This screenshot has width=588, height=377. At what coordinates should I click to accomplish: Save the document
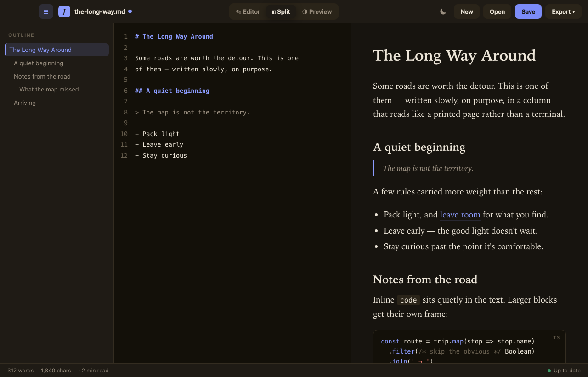[x=528, y=11]
